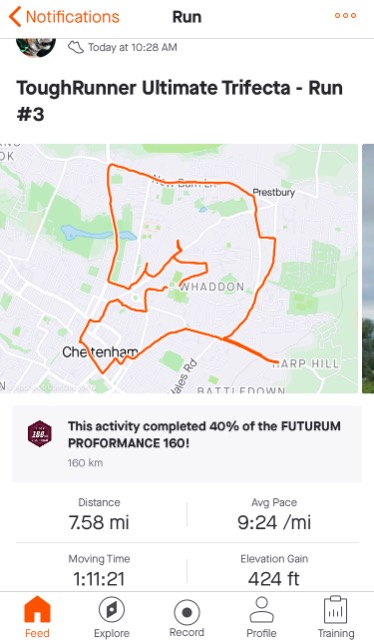Tap the ToughRunner Ultimate Trifecta activity title
374x640 pixels.
point(179,100)
